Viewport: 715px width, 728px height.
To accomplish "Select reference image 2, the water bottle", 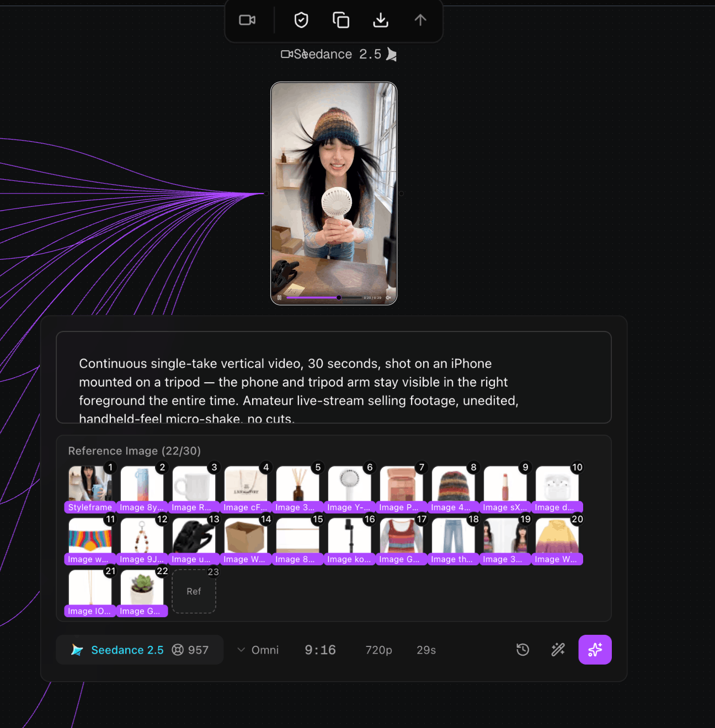I will pos(142,489).
